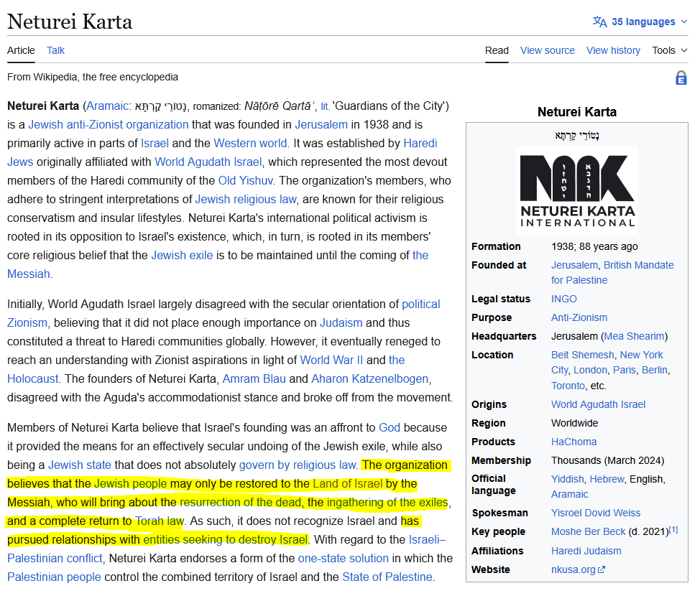Open the Amram Blau link

point(254,378)
